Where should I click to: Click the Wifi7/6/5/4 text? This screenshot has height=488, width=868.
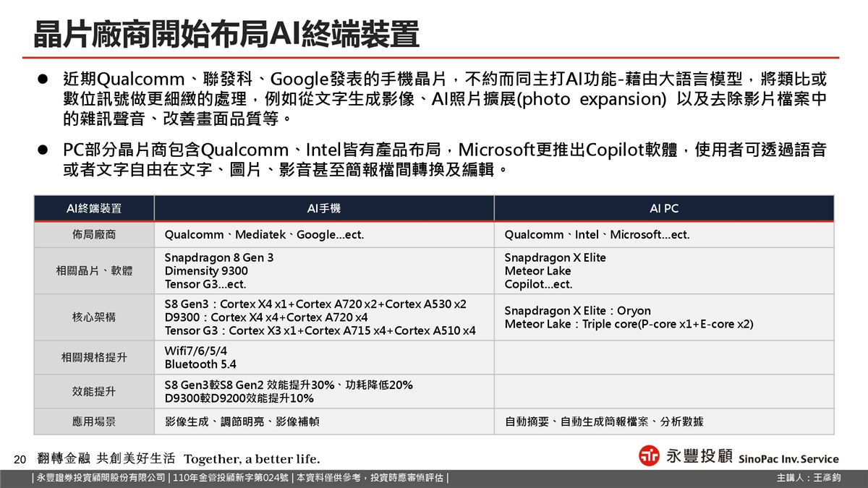pyautogui.click(x=195, y=351)
